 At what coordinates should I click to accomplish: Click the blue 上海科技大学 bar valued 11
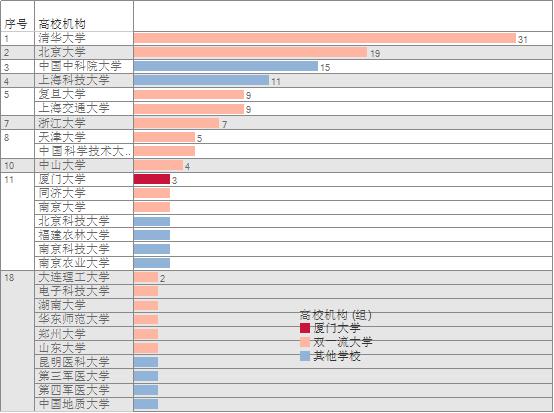[x=201, y=80]
